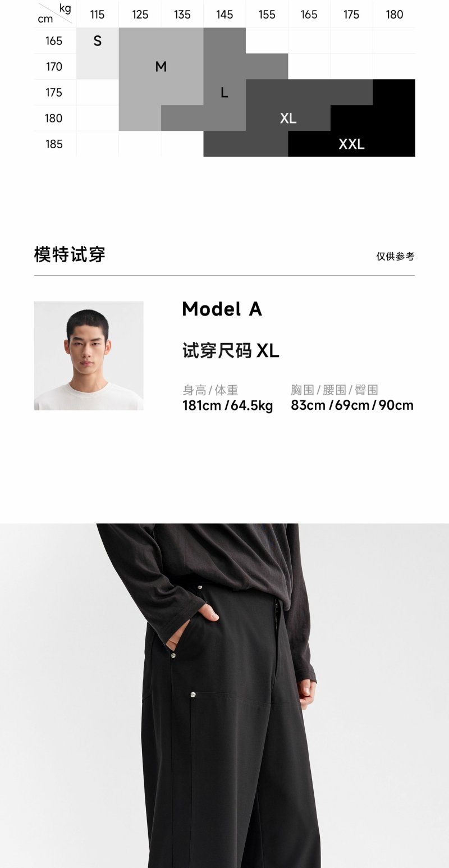Select the XL size region
The height and width of the screenshot is (868, 449).
pos(288,118)
